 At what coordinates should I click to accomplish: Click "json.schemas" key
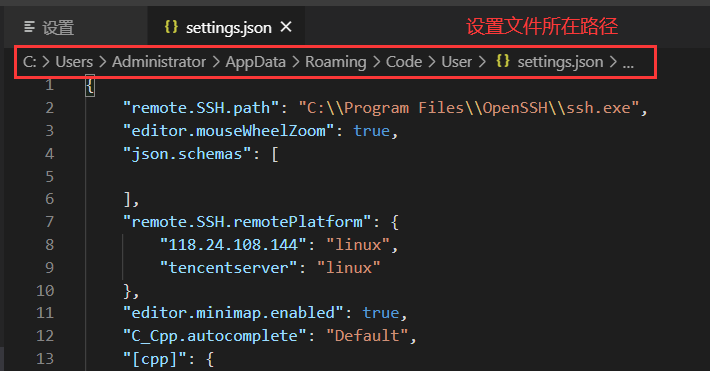(x=187, y=154)
